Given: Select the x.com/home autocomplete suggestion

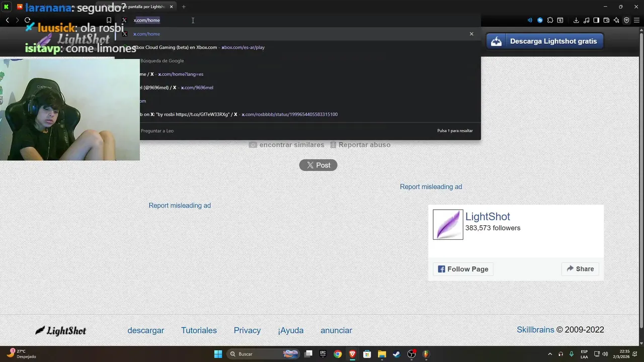Looking at the screenshot, I should (297, 34).
